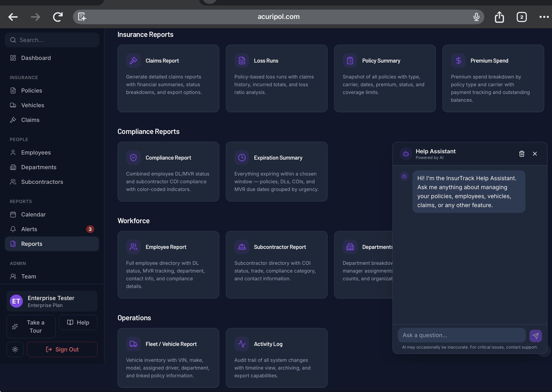Toggle the light/dark theme button
Image resolution: width=552 pixels, height=392 pixels.
(x=15, y=349)
